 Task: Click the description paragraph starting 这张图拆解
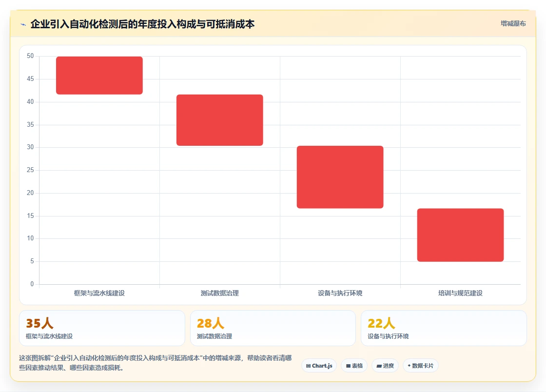(156, 363)
